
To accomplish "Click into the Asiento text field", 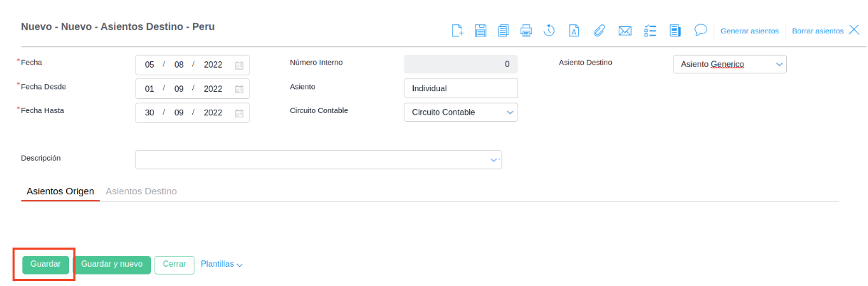I will click(460, 88).
